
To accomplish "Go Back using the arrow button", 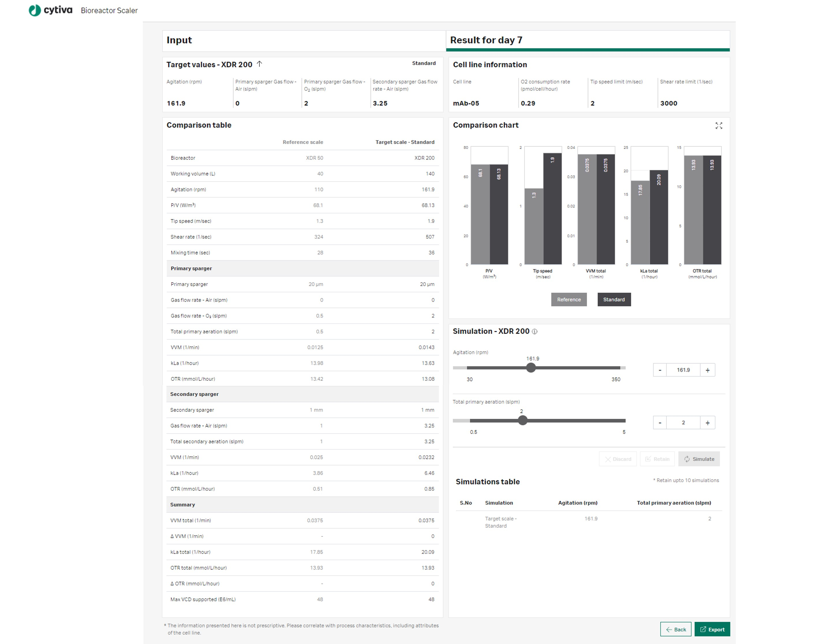I will pyautogui.click(x=675, y=629).
